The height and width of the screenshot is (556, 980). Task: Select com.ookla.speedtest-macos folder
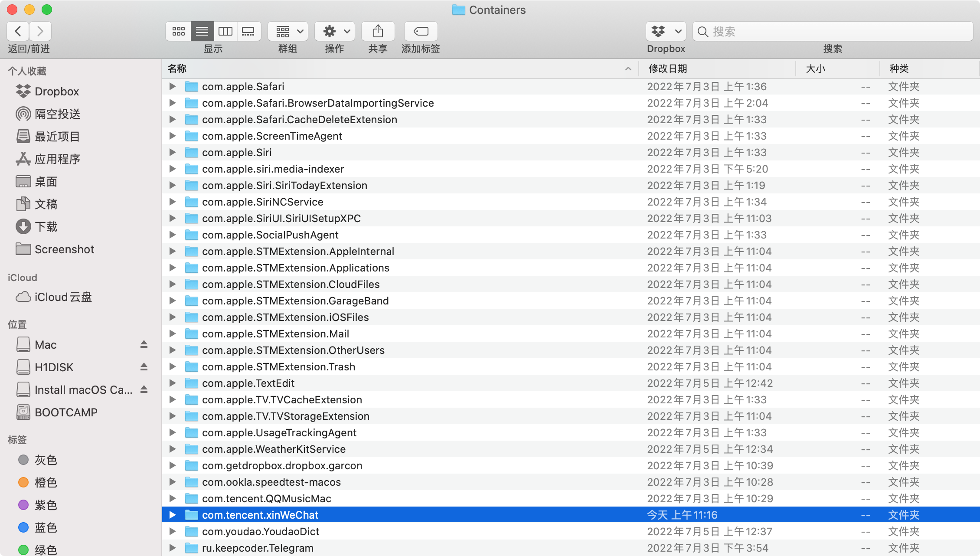tap(571, 482)
